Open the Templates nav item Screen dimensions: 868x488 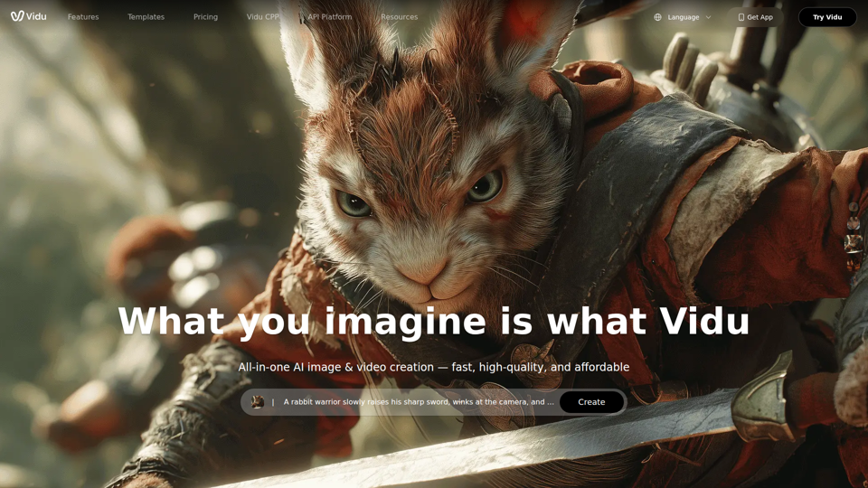tap(146, 17)
